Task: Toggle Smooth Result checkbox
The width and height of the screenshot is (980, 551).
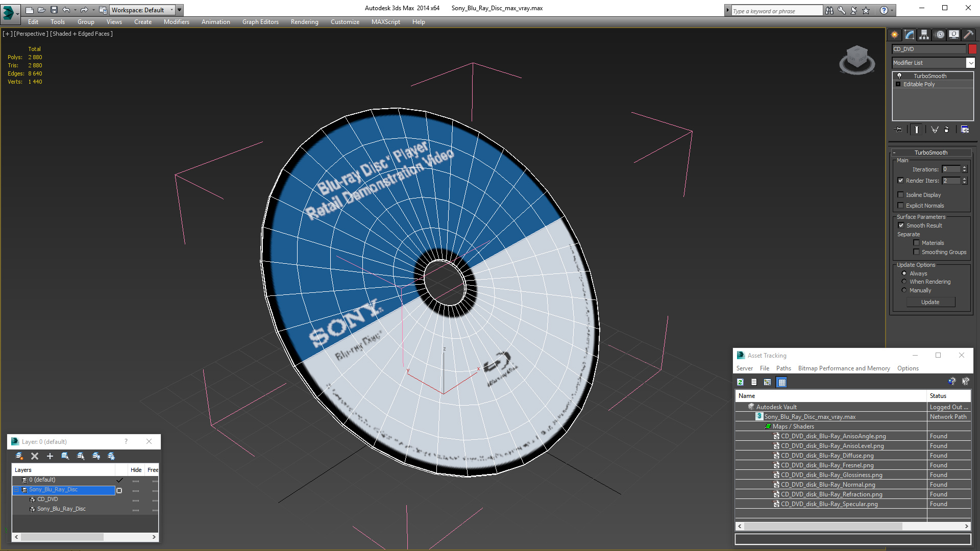Action: pos(901,226)
